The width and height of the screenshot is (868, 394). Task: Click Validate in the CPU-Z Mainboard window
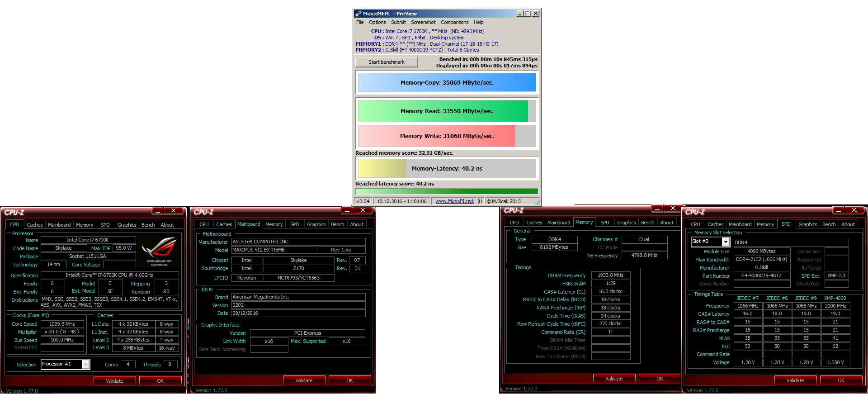(x=304, y=380)
